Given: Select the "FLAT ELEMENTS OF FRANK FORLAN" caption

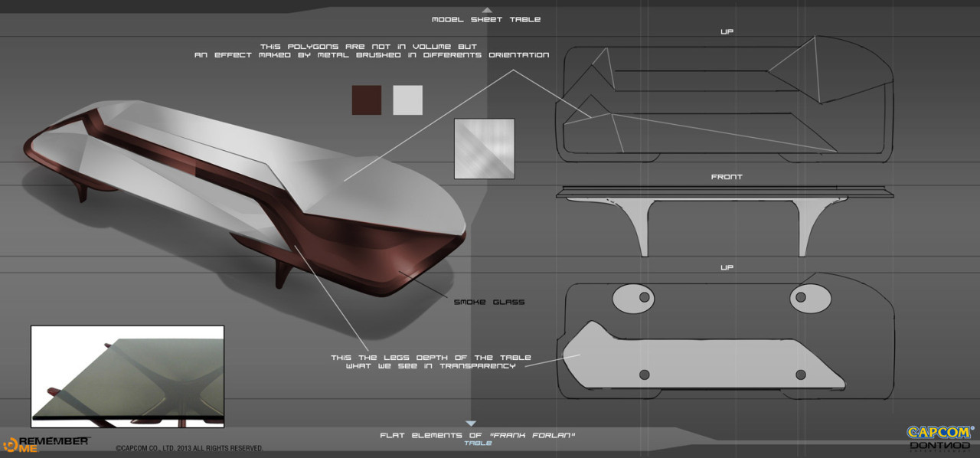Looking at the screenshot, I should point(478,436).
